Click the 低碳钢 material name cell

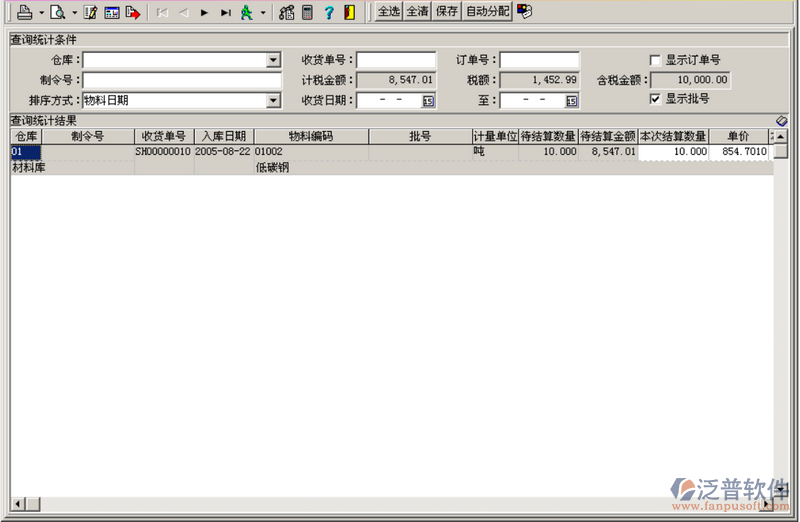pyautogui.click(x=311, y=167)
